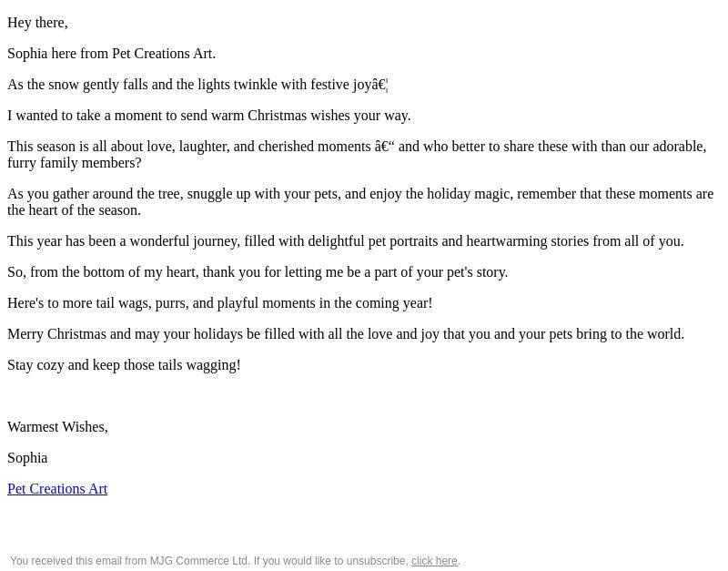Click the words 'furry family members?'
This screenshot has width=728, height=571.
75,163
